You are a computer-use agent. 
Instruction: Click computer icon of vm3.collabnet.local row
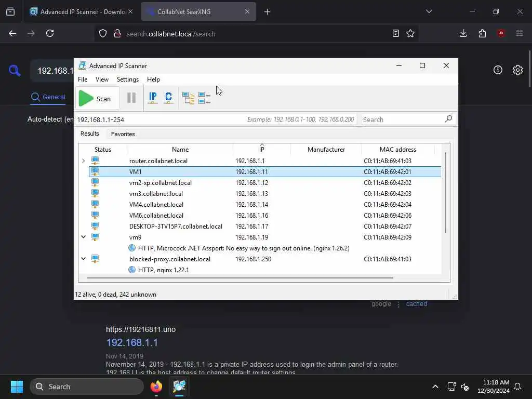coord(95,193)
